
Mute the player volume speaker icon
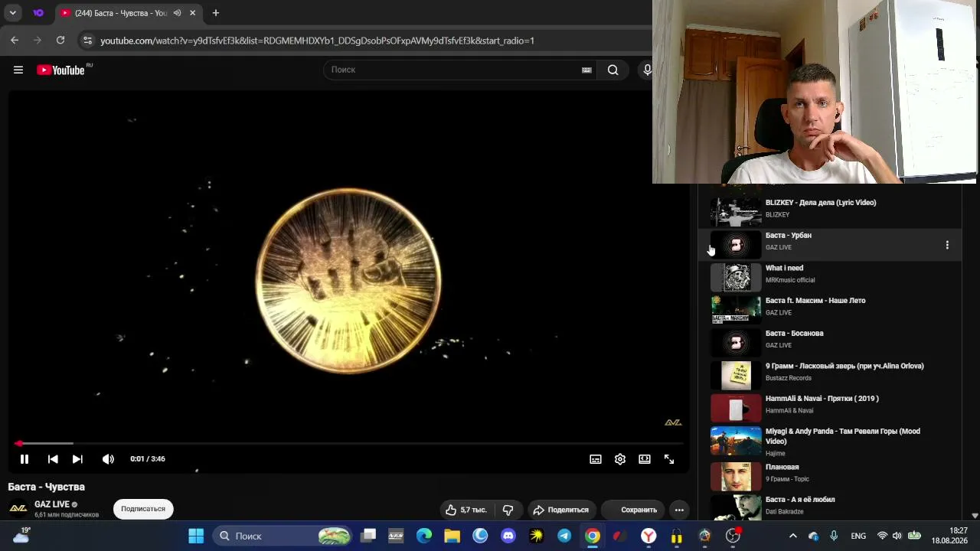(x=108, y=459)
